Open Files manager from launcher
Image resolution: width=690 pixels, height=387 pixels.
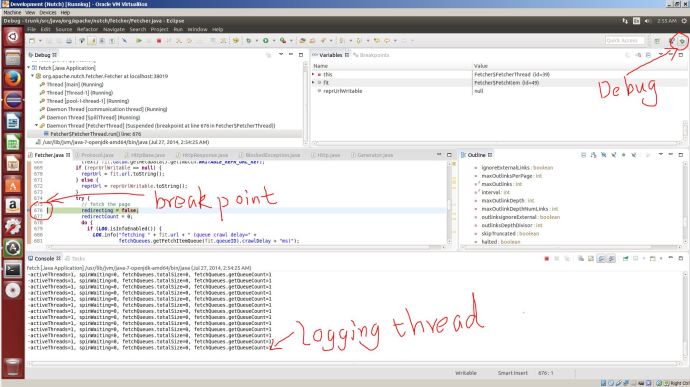tap(13, 58)
